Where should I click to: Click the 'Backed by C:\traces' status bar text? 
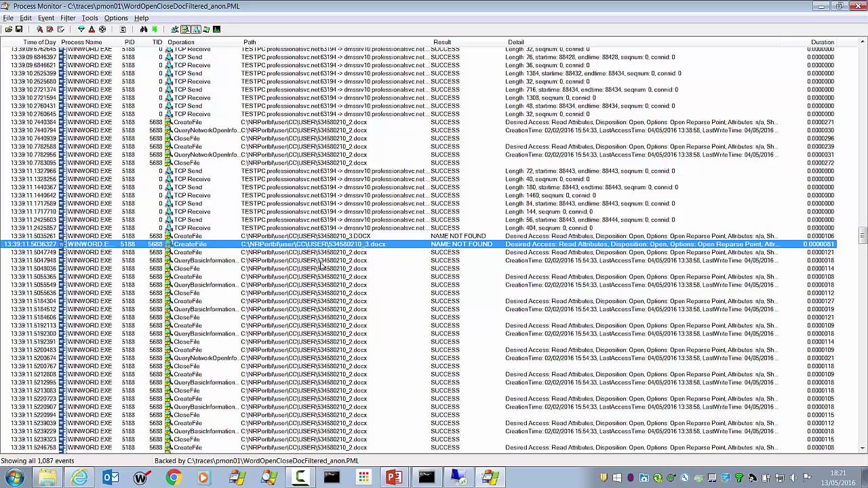coord(257,461)
